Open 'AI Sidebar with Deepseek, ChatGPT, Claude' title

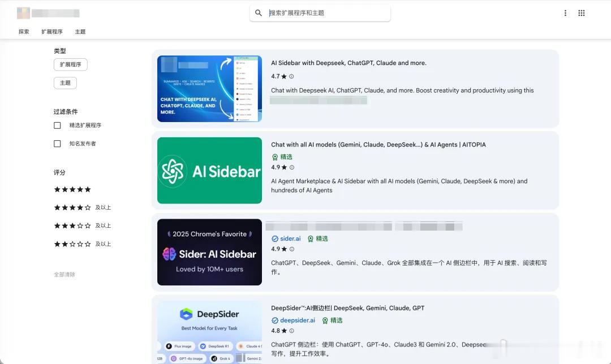click(348, 63)
